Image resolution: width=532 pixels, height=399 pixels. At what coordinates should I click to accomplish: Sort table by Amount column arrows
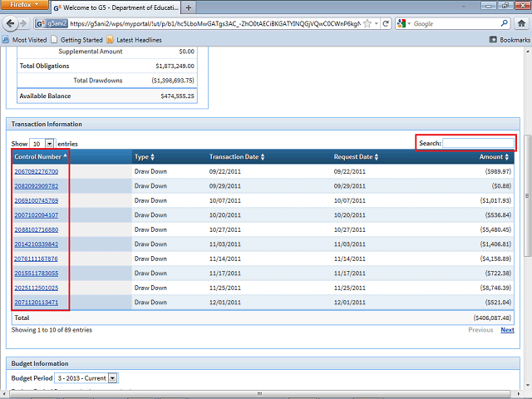tap(507, 157)
